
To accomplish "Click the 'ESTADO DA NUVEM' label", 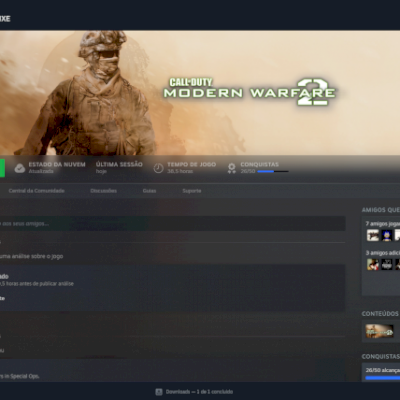I will coord(57,164).
